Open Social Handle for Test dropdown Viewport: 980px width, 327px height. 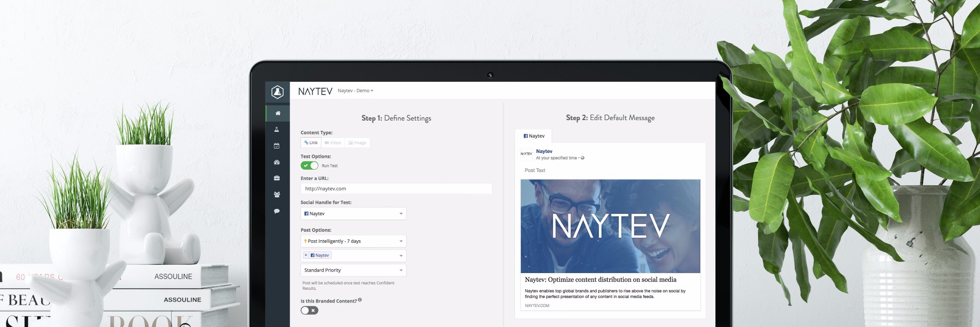click(353, 214)
